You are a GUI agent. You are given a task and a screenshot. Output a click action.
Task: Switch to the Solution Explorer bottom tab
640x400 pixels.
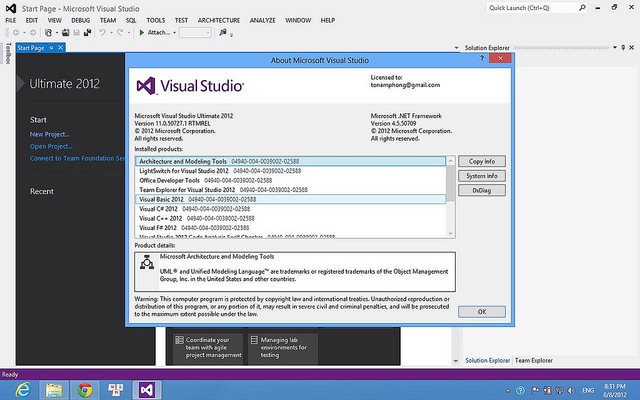click(x=488, y=360)
